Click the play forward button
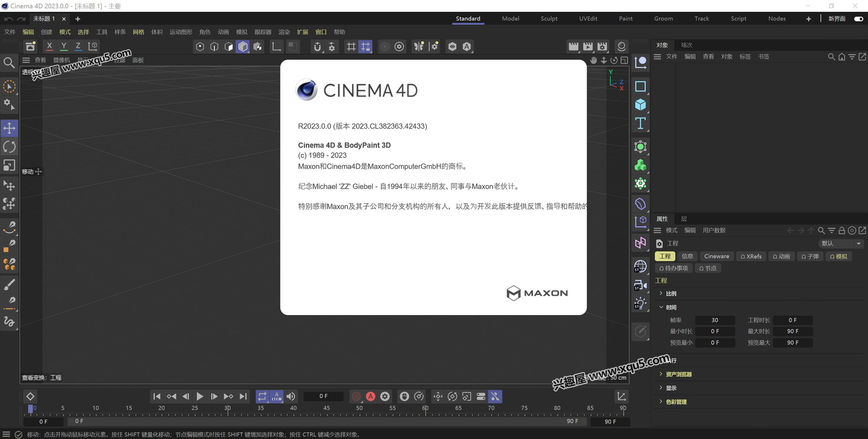Screen dimensions: 868x439 point(200,396)
